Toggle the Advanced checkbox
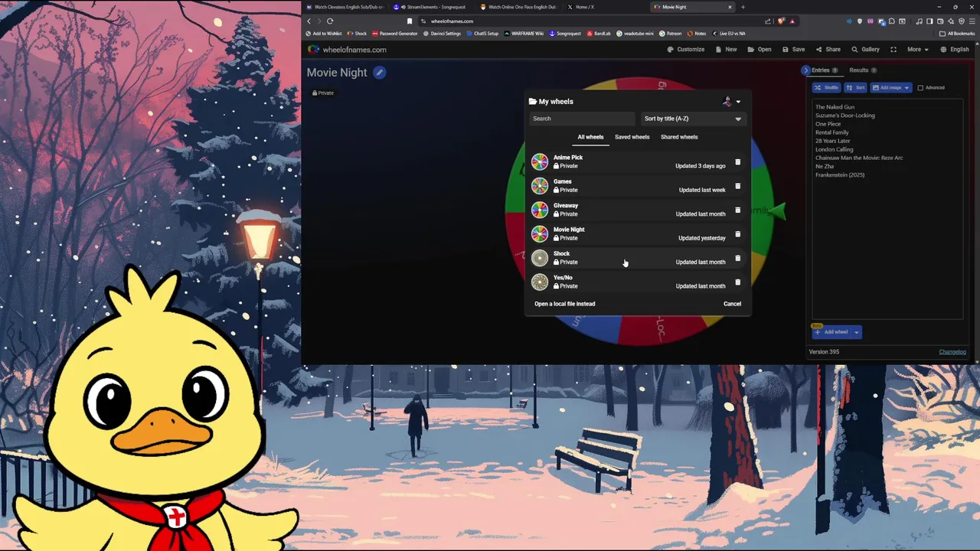 click(x=920, y=88)
